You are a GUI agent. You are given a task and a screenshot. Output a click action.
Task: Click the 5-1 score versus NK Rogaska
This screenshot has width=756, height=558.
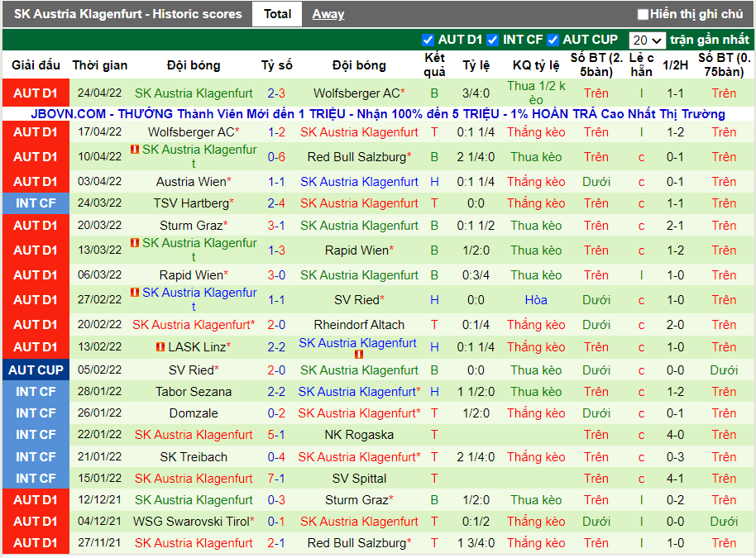276,435
